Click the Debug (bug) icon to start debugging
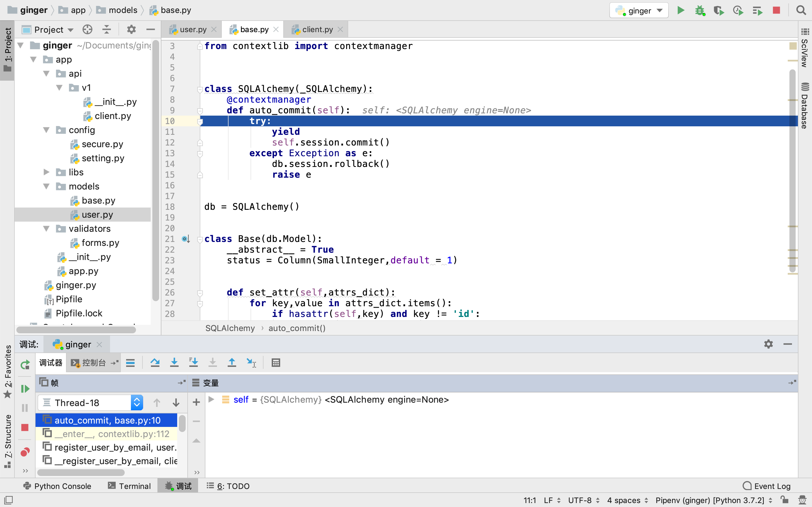The image size is (812, 507). pyautogui.click(x=700, y=10)
